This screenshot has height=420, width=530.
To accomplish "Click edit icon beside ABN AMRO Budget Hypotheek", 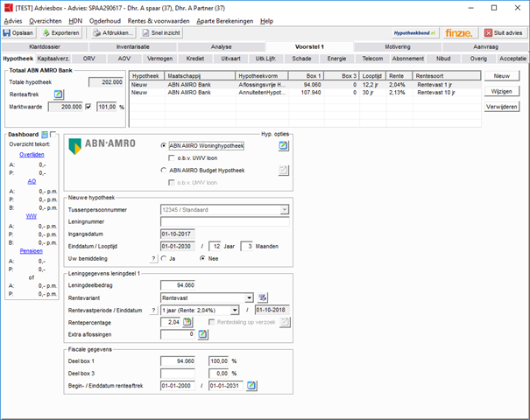I will pyautogui.click(x=283, y=170).
